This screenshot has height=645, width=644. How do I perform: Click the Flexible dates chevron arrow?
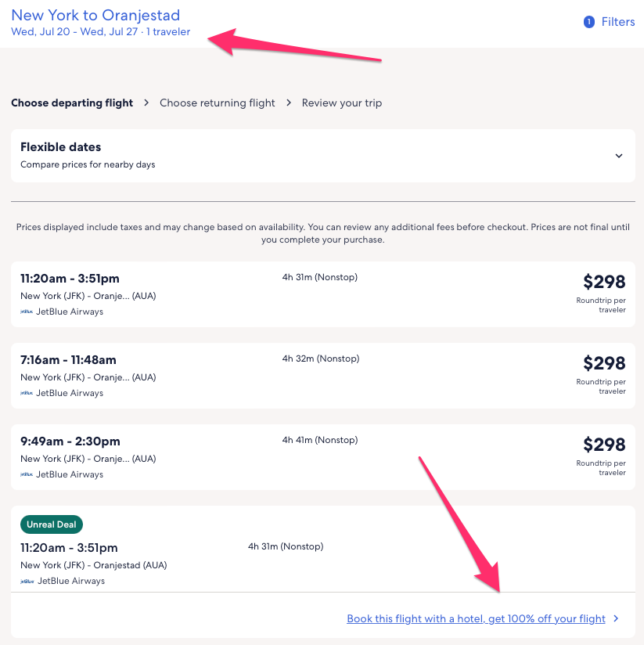click(618, 156)
